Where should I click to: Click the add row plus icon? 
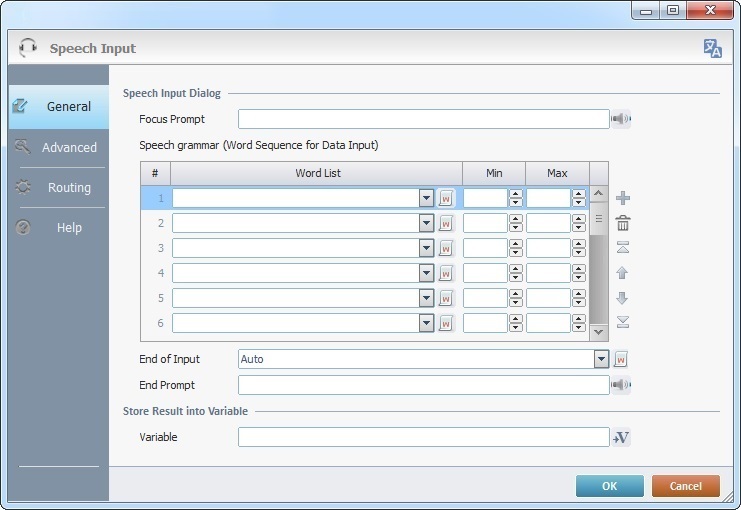click(x=622, y=198)
